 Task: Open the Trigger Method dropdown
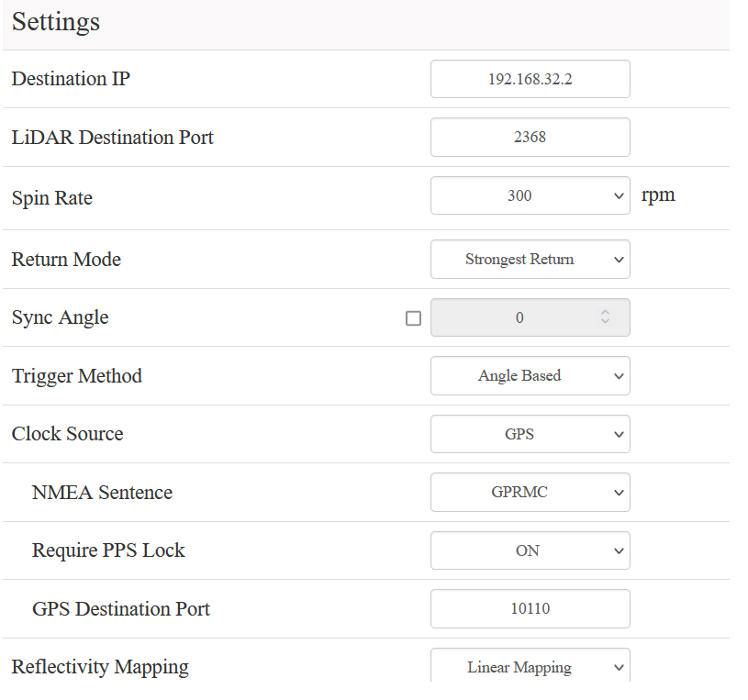[x=530, y=375]
